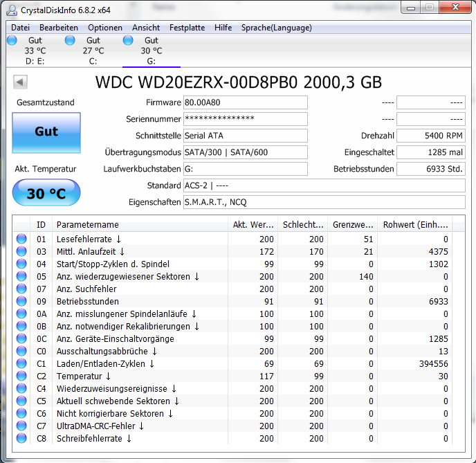Click status orb for Ausschaltungsabbrüche row

pos(21,351)
